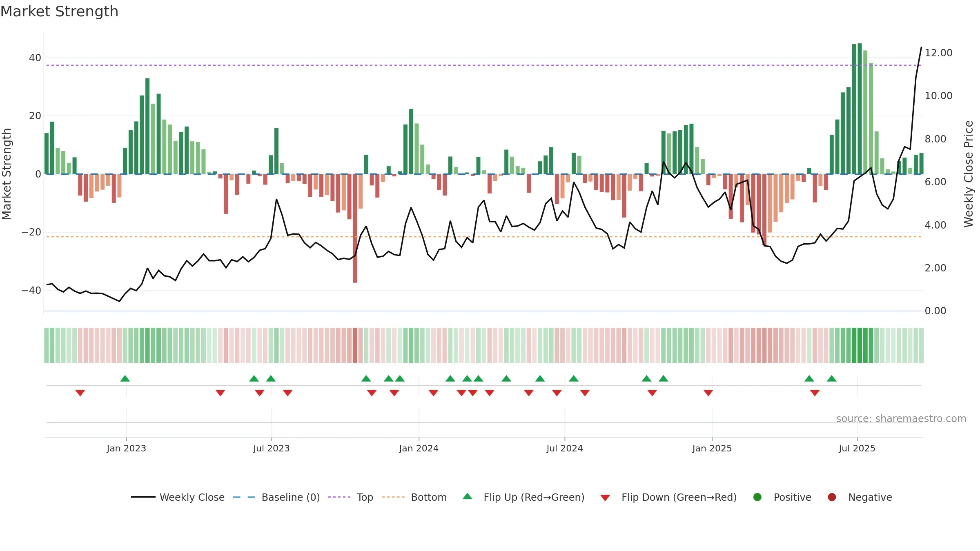Toggle the Weekly Close legend entry

(178, 497)
